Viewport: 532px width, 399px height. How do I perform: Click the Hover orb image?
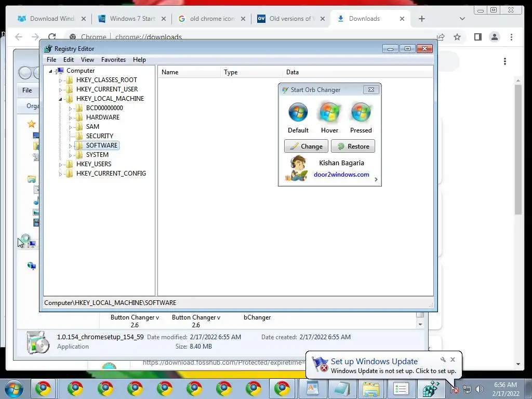pyautogui.click(x=329, y=112)
